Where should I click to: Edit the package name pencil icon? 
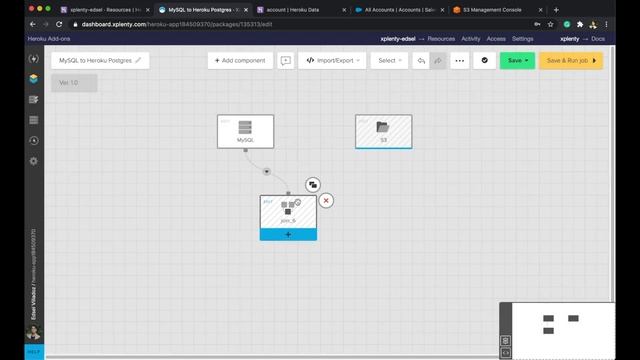click(138, 60)
